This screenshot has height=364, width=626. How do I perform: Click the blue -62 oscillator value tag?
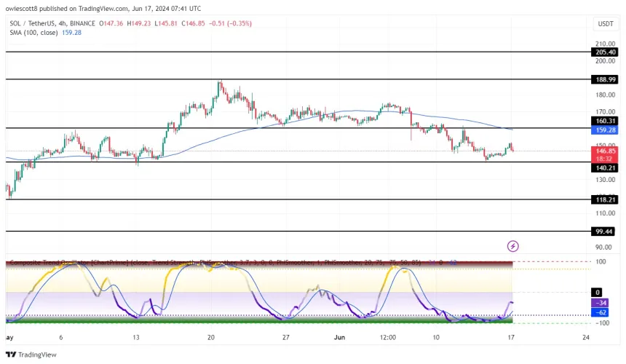tap(601, 312)
